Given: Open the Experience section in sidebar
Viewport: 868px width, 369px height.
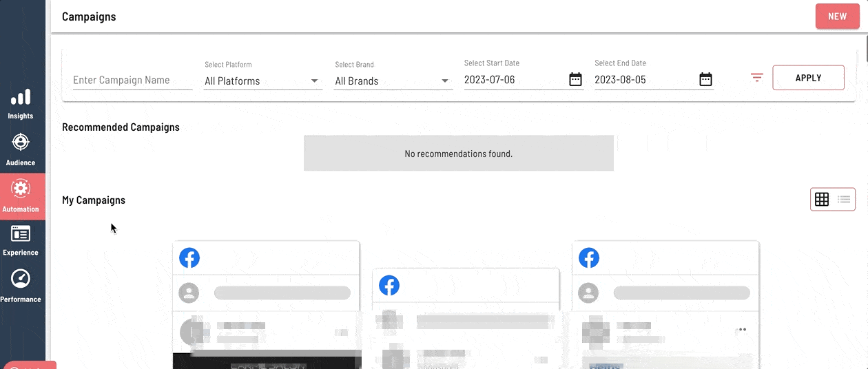Looking at the screenshot, I should tap(21, 240).
